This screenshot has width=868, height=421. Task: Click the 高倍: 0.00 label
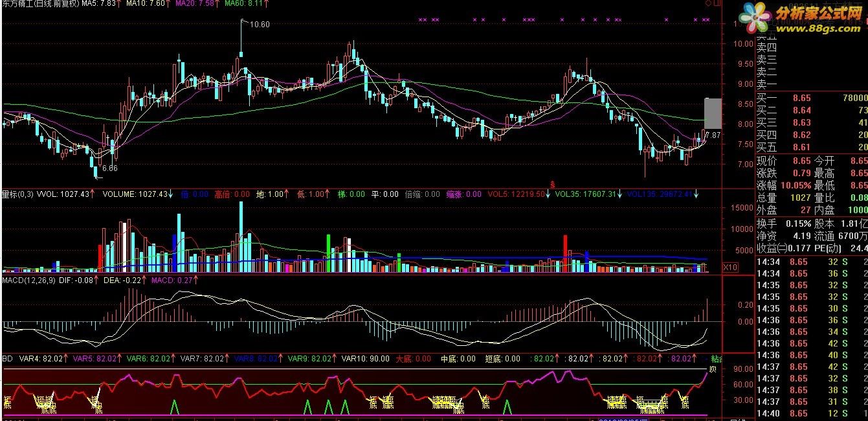point(232,194)
